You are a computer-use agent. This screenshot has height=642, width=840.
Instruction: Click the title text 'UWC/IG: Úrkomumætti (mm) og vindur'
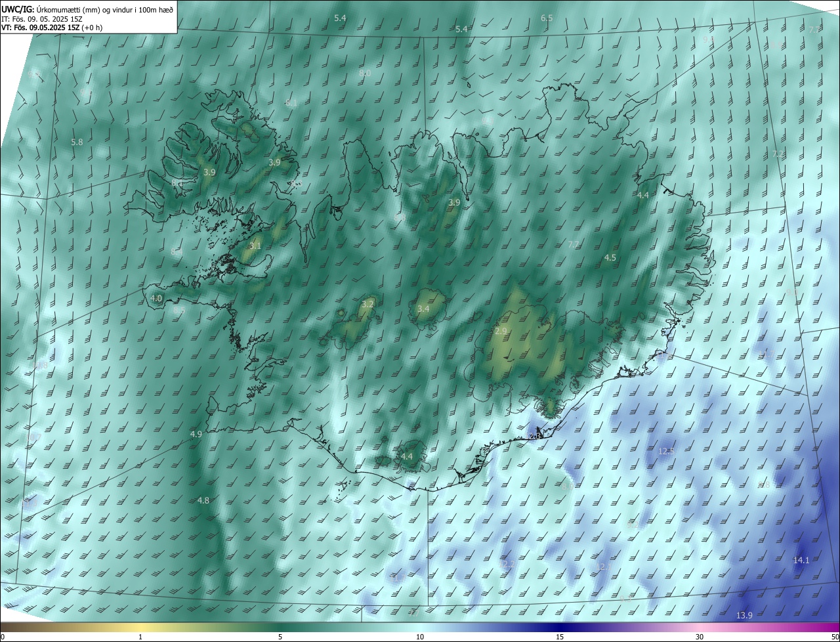click(x=66, y=9)
